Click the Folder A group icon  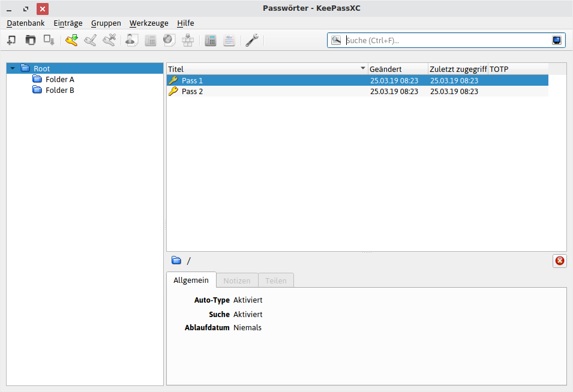(37, 79)
